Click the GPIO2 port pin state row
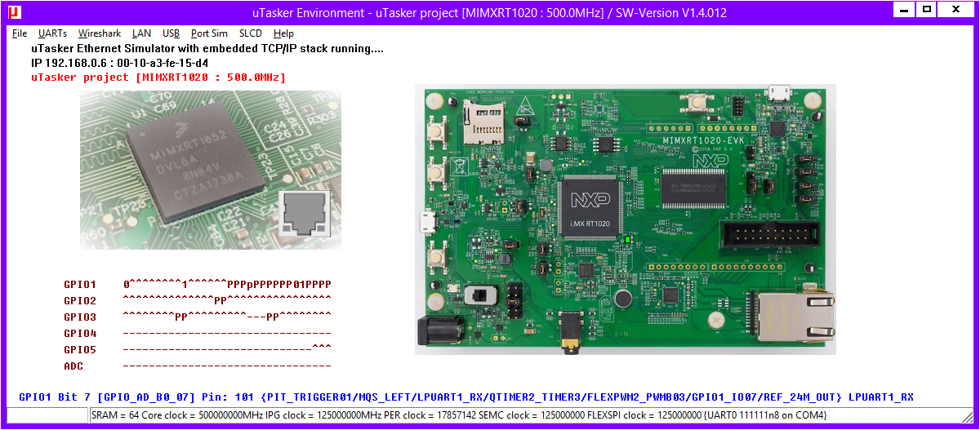Image resolution: width=980 pixels, height=430 pixels. tap(227, 301)
